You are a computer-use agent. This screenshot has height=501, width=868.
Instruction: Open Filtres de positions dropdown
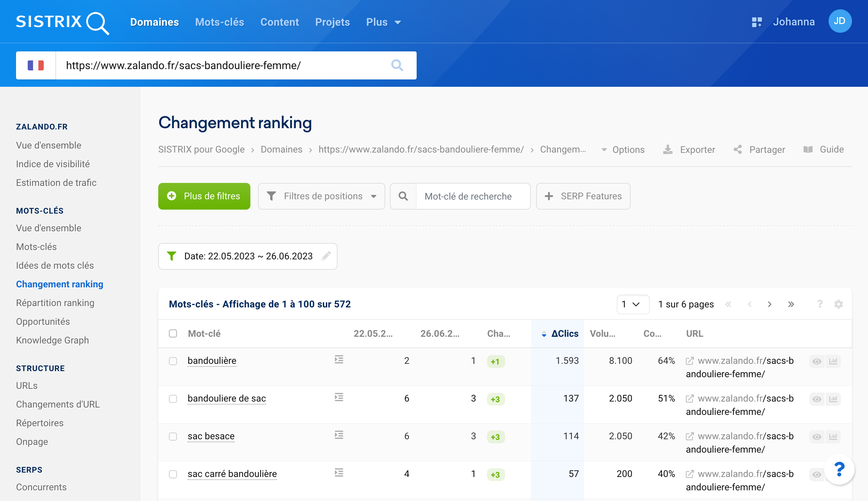(321, 196)
